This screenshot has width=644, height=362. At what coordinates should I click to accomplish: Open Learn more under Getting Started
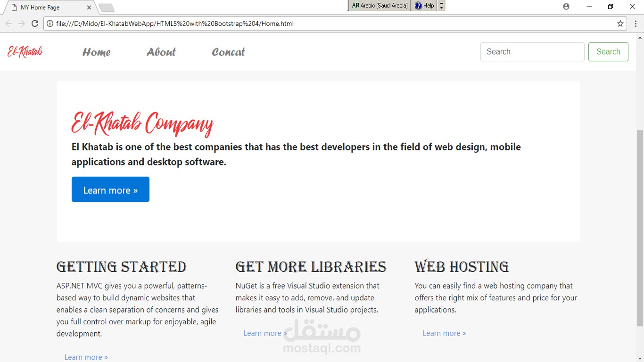point(86,357)
